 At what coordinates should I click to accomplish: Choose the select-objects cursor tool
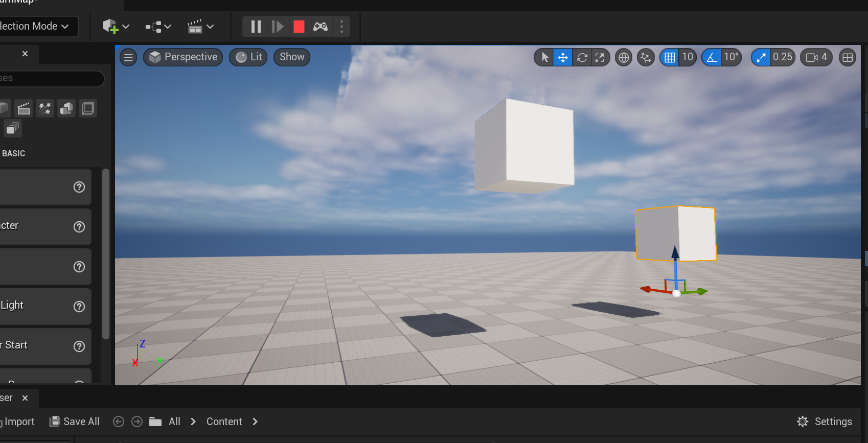544,57
